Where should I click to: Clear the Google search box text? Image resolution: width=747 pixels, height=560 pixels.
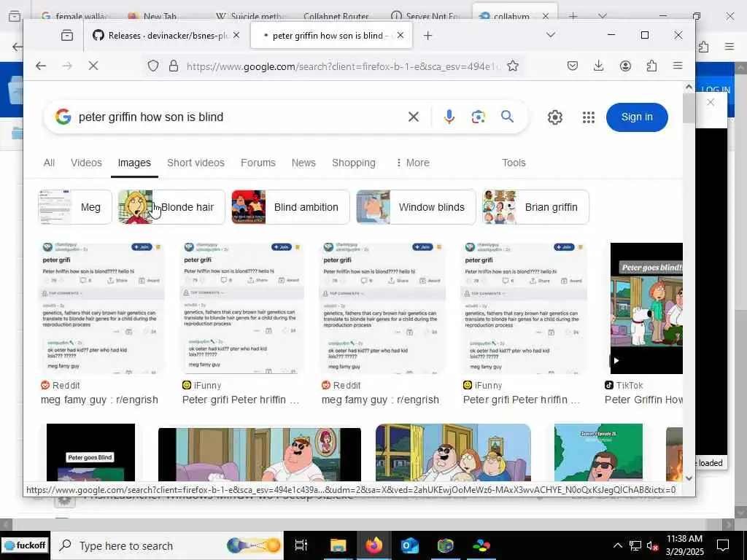click(413, 117)
